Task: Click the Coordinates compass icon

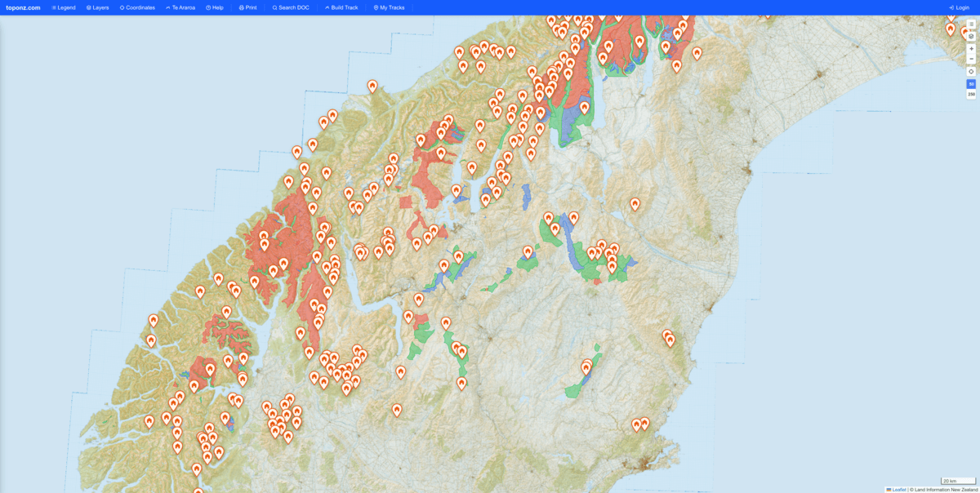Action: (x=121, y=7)
